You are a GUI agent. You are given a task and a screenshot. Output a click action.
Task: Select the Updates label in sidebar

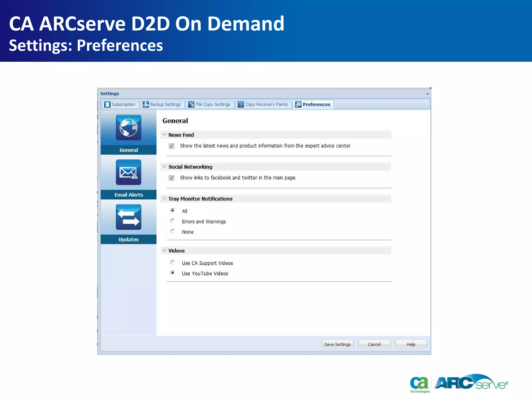(x=129, y=240)
